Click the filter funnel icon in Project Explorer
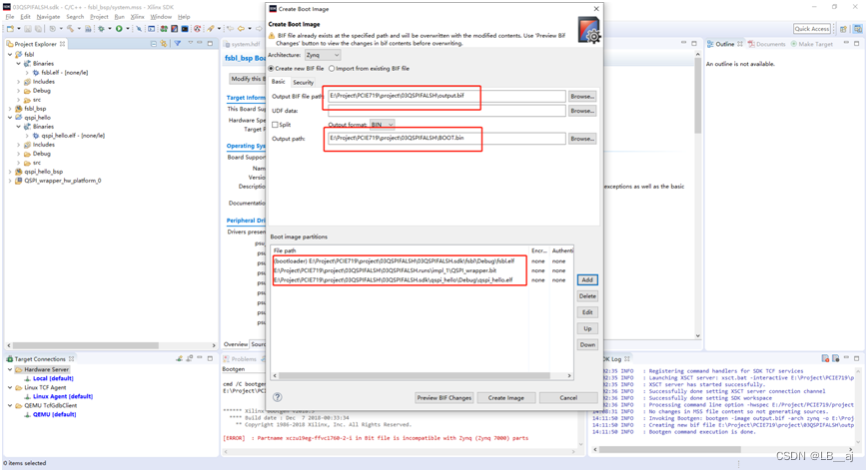The image size is (868, 472). (177, 43)
